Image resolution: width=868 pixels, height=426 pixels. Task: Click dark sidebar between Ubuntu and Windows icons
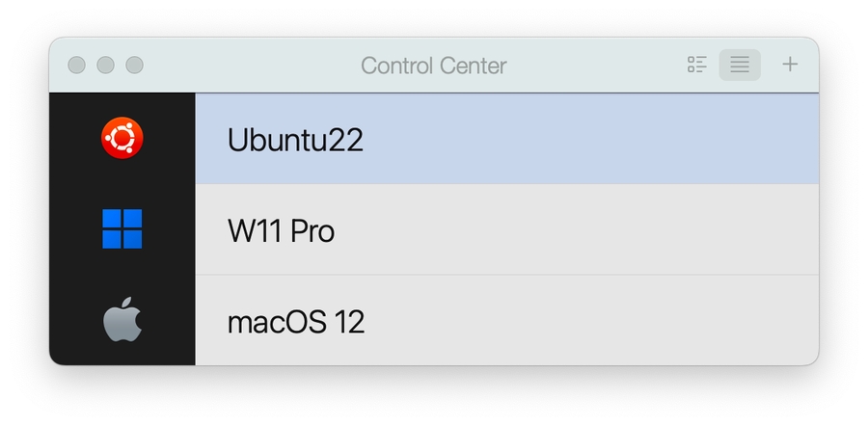[122, 184]
